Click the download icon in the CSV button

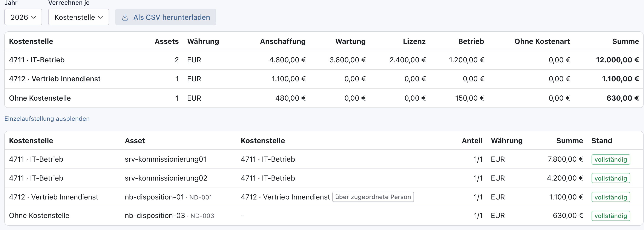coord(125,17)
